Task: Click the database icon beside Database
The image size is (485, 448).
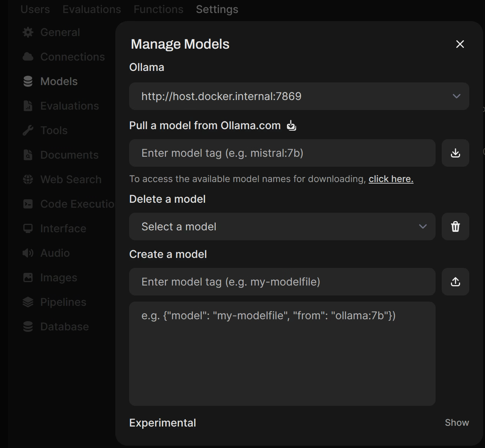Action: click(x=28, y=327)
